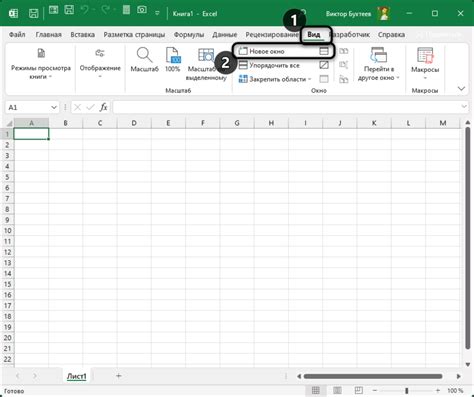474x397 pixels.
Task: Select the Вид ribbon tab
Action: pos(314,35)
